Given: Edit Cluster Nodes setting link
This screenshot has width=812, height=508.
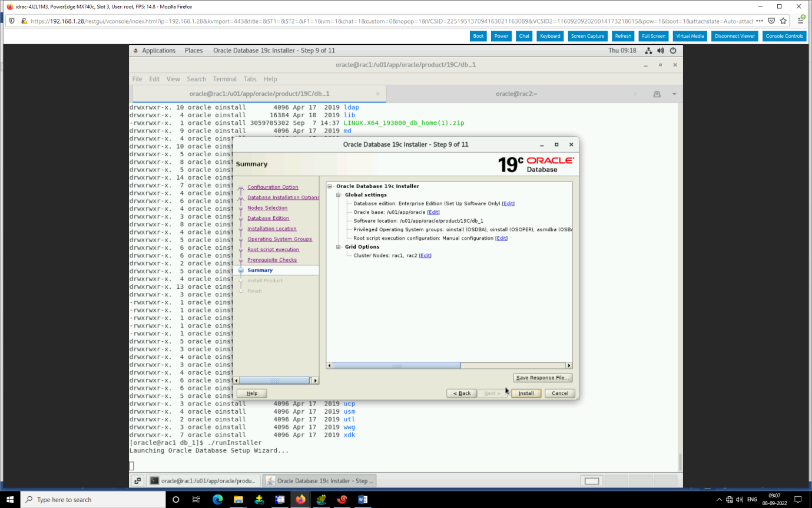Looking at the screenshot, I should point(425,256).
